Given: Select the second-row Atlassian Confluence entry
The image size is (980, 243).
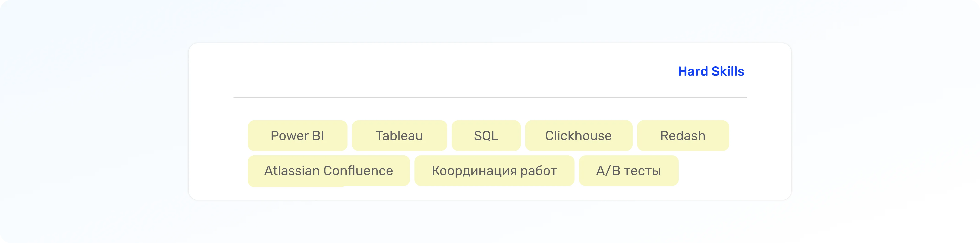Looking at the screenshot, I should tap(328, 170).
